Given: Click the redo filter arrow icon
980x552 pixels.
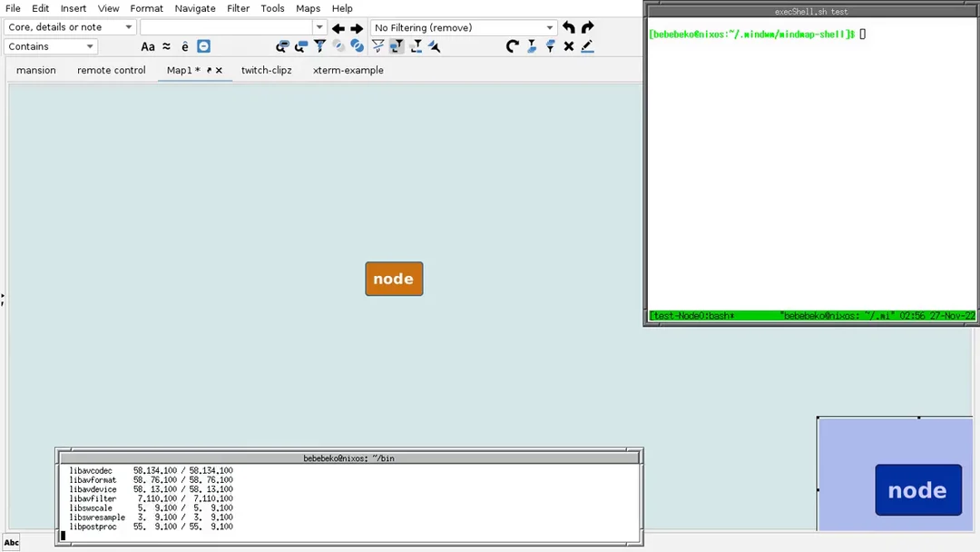Looking at the screenshot, I should coord(587,27).
